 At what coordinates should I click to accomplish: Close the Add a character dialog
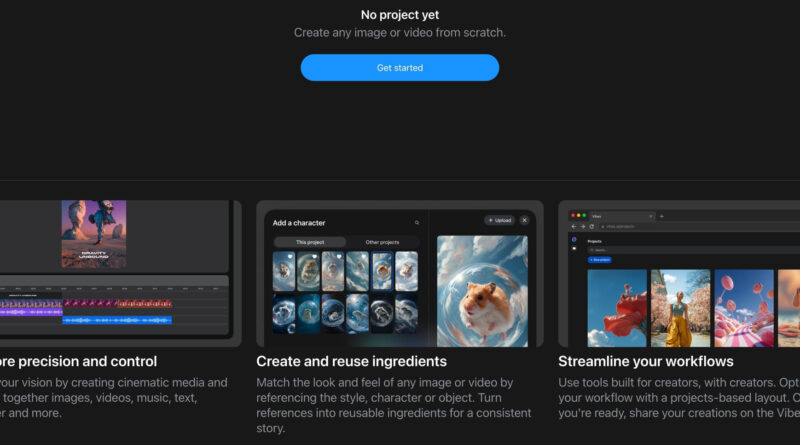[x=524, y=220]
